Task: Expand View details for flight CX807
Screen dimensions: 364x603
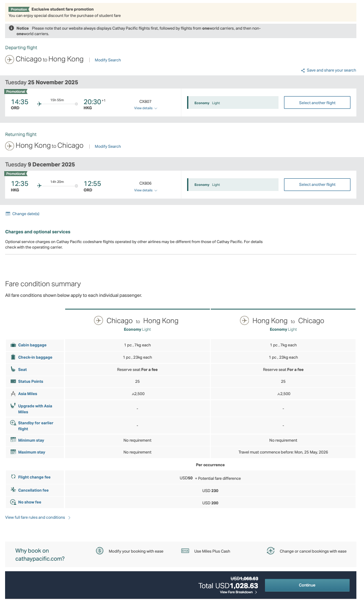Action: pyautogui.click(x=146, y=108)
